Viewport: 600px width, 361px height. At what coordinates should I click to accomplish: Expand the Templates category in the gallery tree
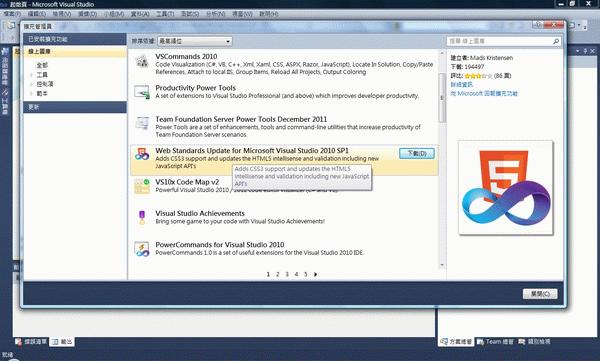(31, 93)
